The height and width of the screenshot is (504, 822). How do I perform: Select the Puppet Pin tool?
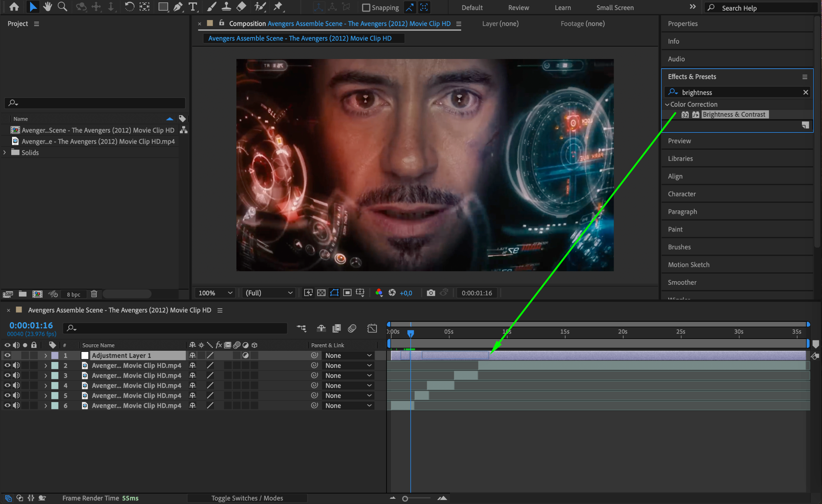pyautogui.click(x=278, y=7)
